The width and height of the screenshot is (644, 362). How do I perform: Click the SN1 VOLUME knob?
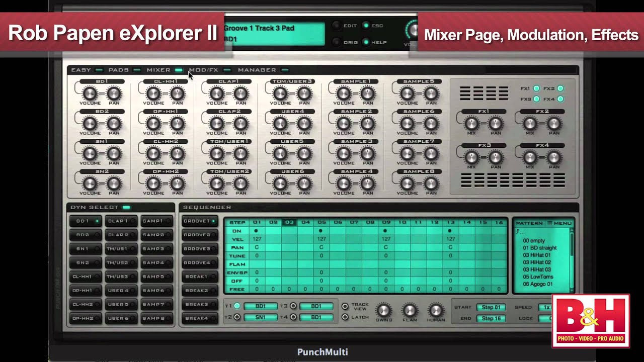pyautogui.click(x=90, y=153)
